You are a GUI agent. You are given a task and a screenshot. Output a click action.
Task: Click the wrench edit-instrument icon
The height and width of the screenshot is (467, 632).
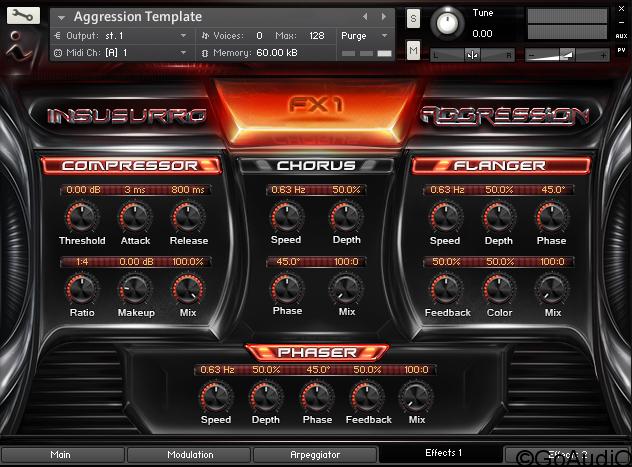click(x=23, y=16)
